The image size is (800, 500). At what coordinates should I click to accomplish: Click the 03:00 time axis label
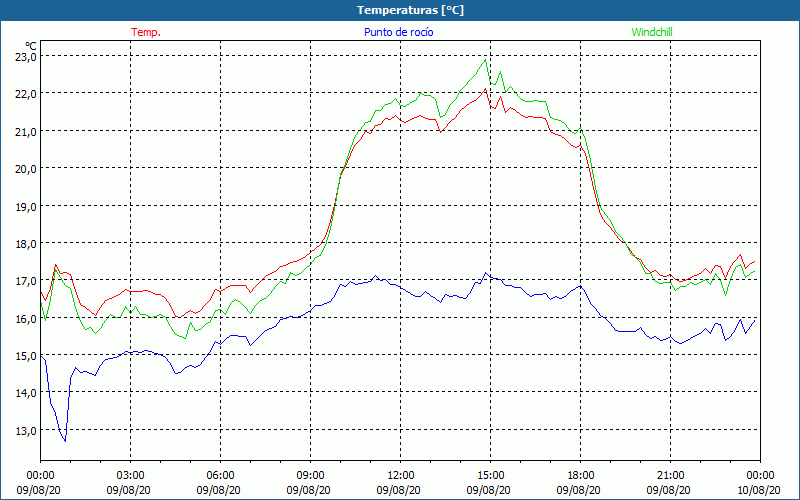(131, 476)
